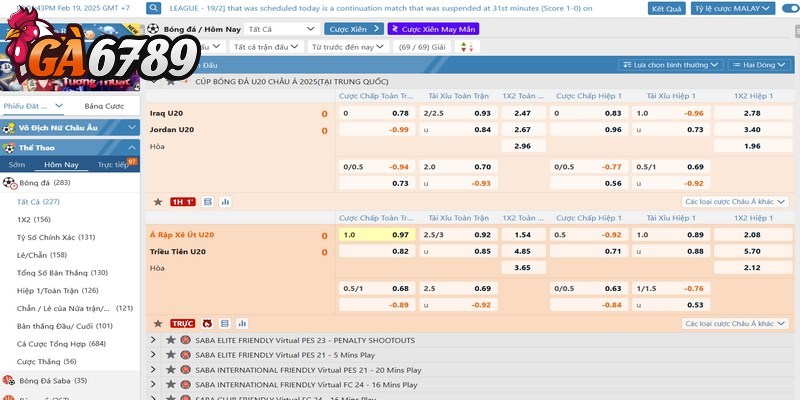Expand the SABA ELITE FRIENDLY PES 21 5 Mins league

click(153, 354)
